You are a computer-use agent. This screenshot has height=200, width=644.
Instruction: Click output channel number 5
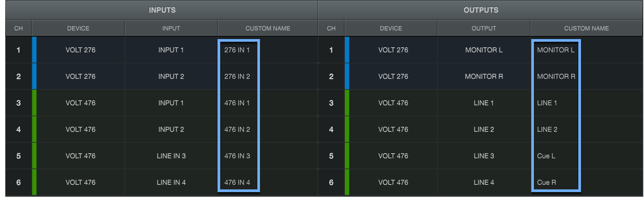(x=331, y=156)
